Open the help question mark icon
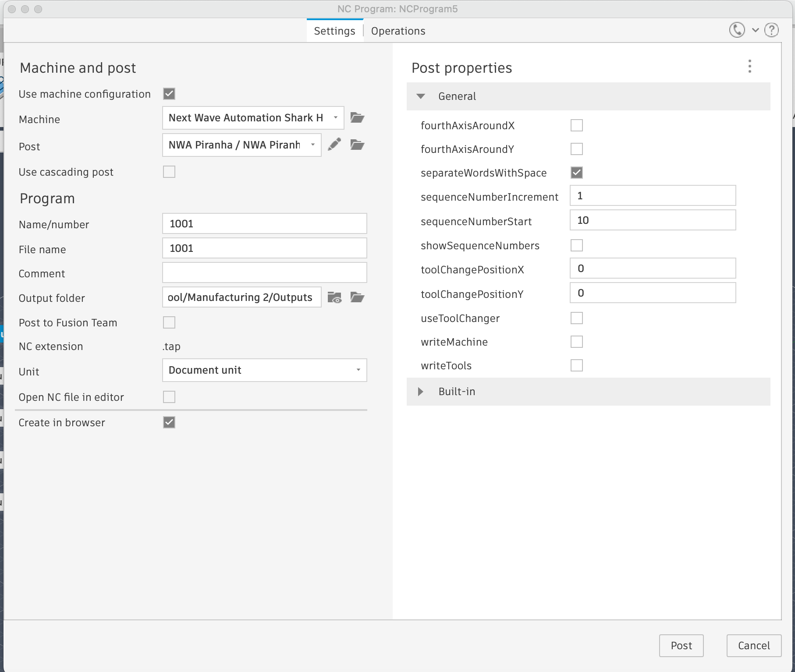This screenshot has width=795, height=672. tap(771, 30)
